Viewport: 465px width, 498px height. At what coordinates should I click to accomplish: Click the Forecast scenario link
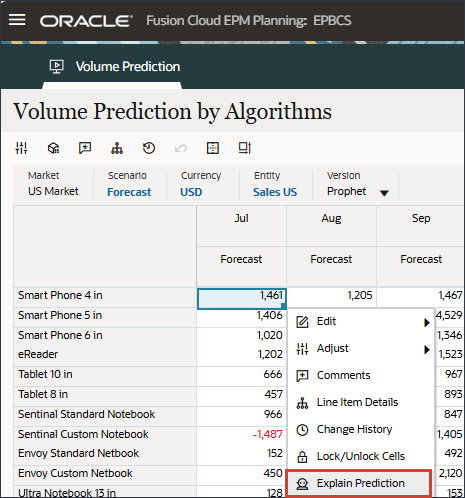click(129, 192)
